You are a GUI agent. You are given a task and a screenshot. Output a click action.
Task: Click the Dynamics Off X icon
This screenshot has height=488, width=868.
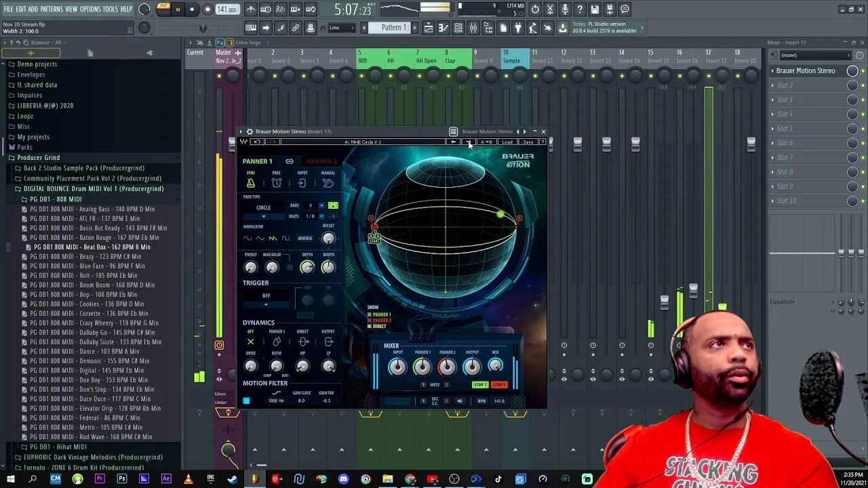250,342
